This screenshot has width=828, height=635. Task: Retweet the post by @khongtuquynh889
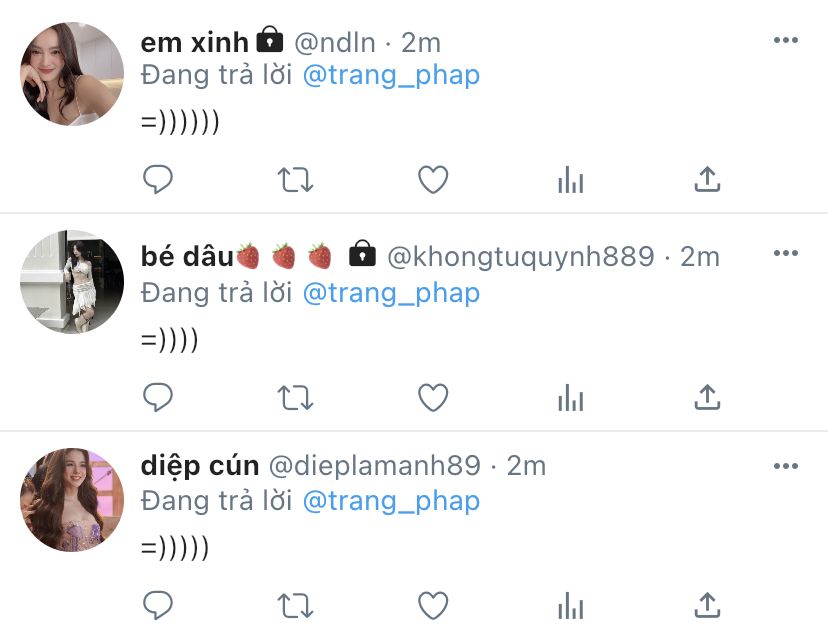(296, 397)
